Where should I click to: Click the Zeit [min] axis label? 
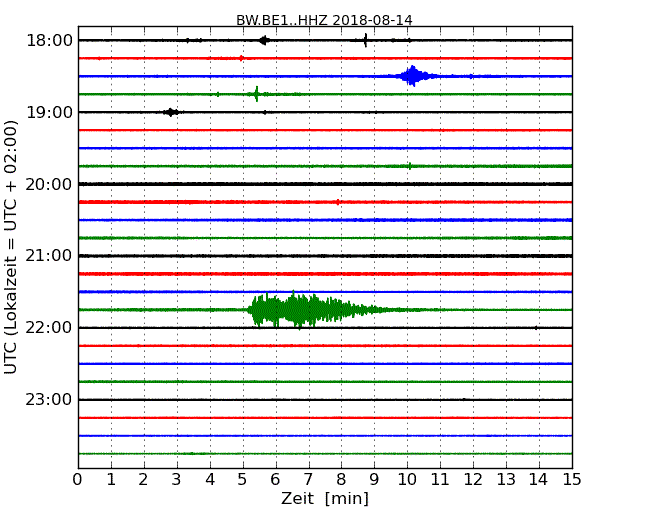point(325,498)
